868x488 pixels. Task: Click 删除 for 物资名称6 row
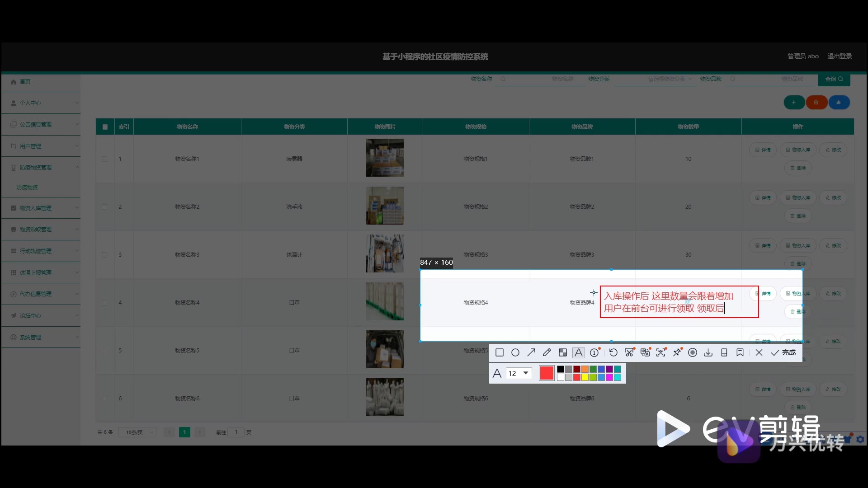tap(798, 408)
